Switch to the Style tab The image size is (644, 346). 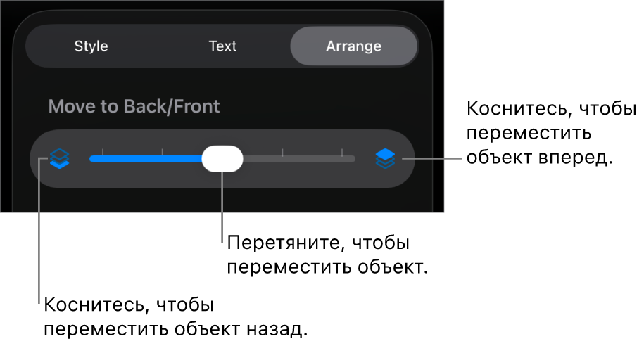click(x=91, y=46)
